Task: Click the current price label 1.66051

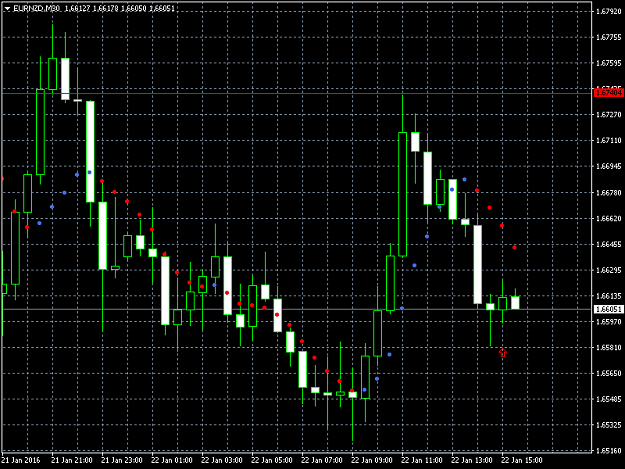Action: coord(608,309)
